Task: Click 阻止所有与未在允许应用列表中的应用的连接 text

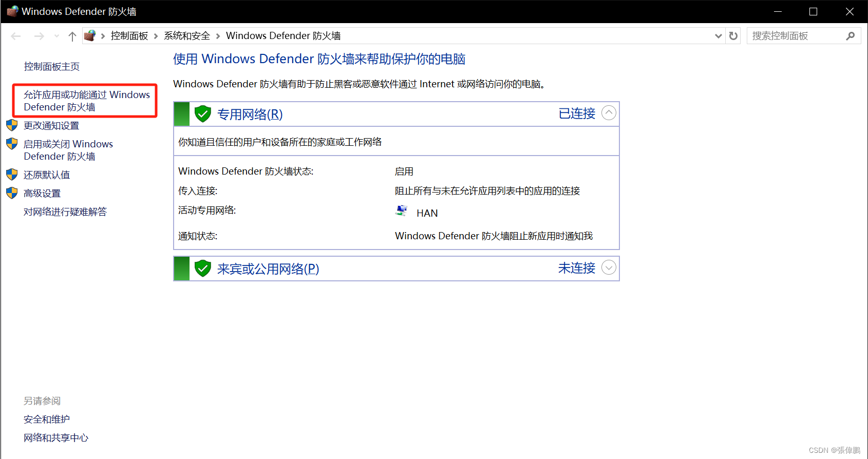Action: [487, 191]
